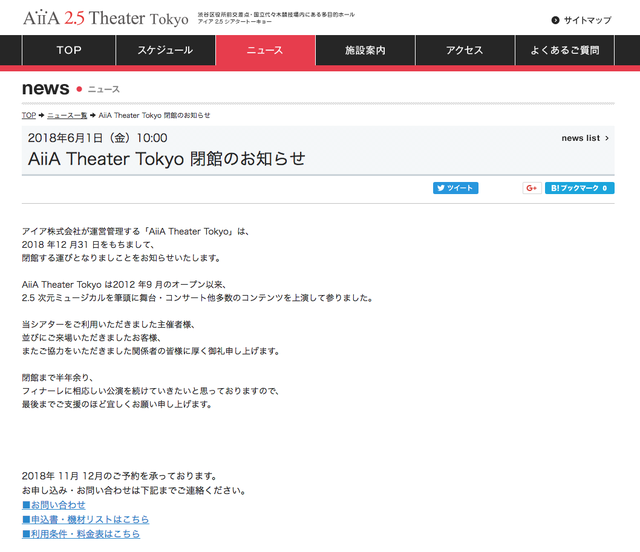The height and width of the screenshot is (552, 640).
Task: Click the ニュース一覧 breadcrumb link
Action: [x=67, y=115]
